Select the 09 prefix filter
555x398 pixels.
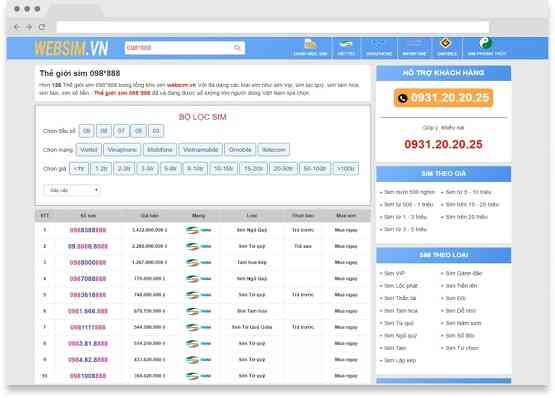[86, 131]
